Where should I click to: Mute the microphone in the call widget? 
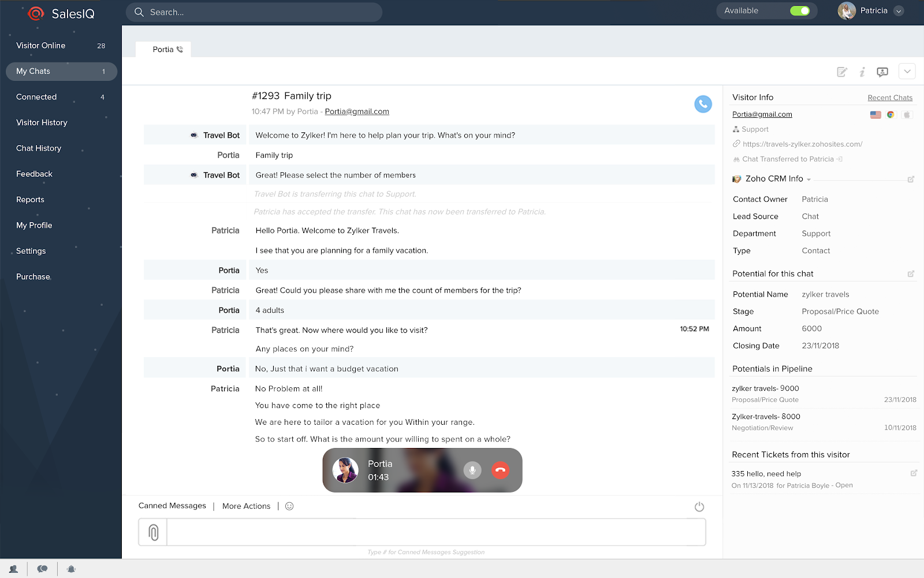tap(472, 470)
